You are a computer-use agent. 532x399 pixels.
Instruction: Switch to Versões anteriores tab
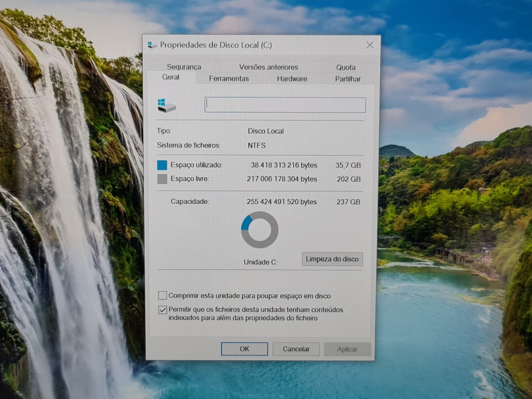269,67
